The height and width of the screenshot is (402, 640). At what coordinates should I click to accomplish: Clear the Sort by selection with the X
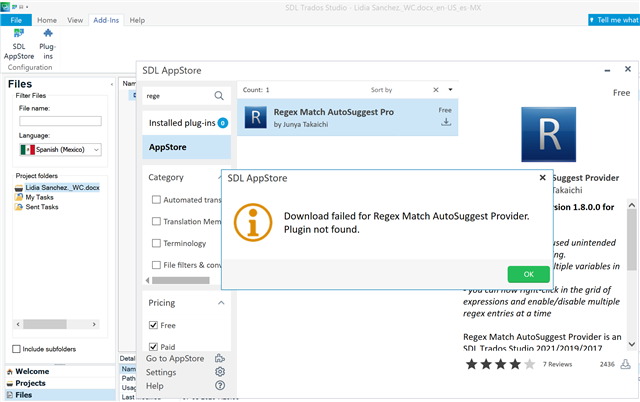point(436,90)
